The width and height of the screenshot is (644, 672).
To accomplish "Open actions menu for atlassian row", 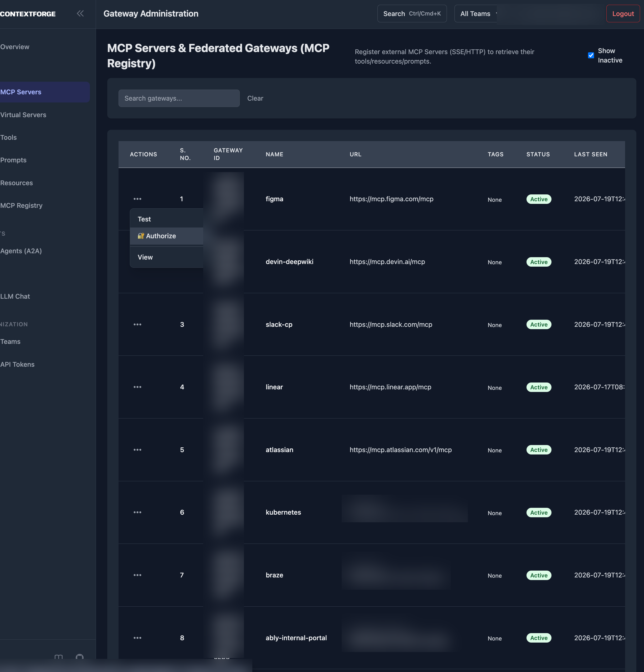I will (137, 450).
